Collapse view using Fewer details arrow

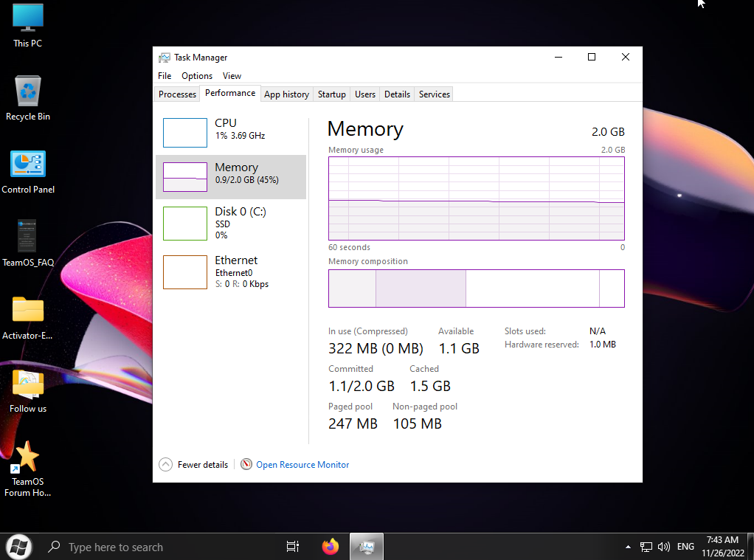coord(165,464)
